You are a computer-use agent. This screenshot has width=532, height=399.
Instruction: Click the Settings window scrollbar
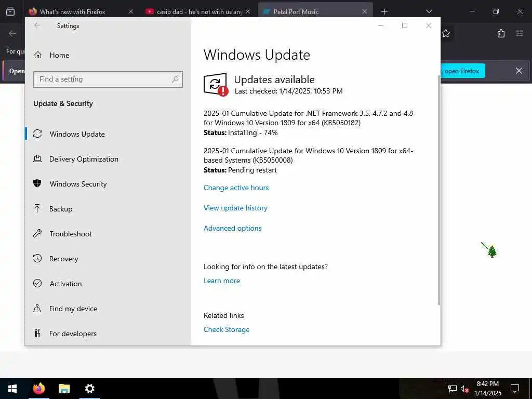tap(438, 190)
